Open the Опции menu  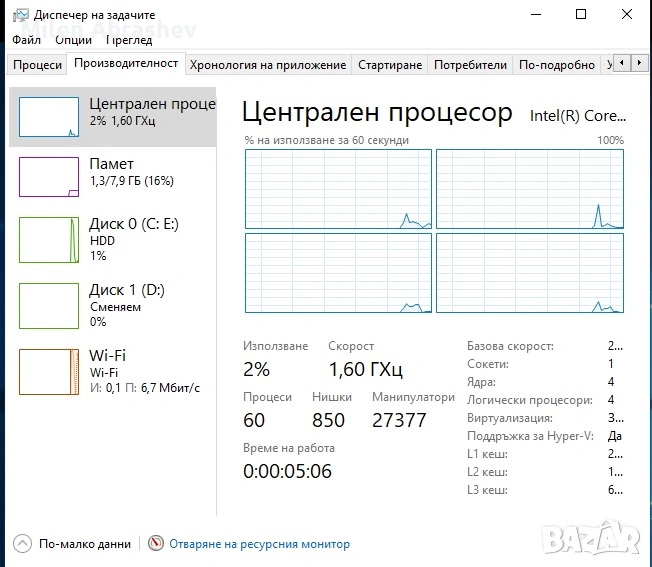tap(73, 40)
